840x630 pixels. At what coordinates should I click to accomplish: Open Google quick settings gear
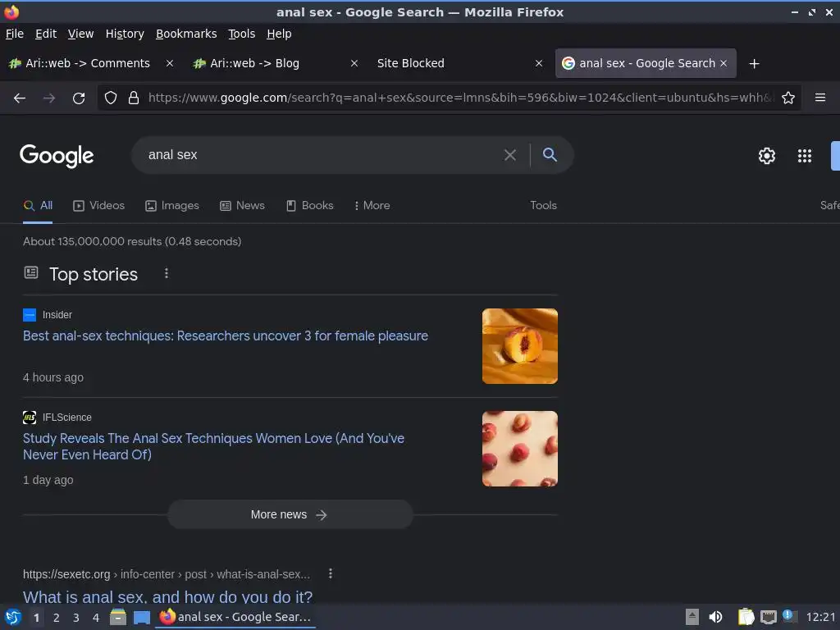coord(767,156)
